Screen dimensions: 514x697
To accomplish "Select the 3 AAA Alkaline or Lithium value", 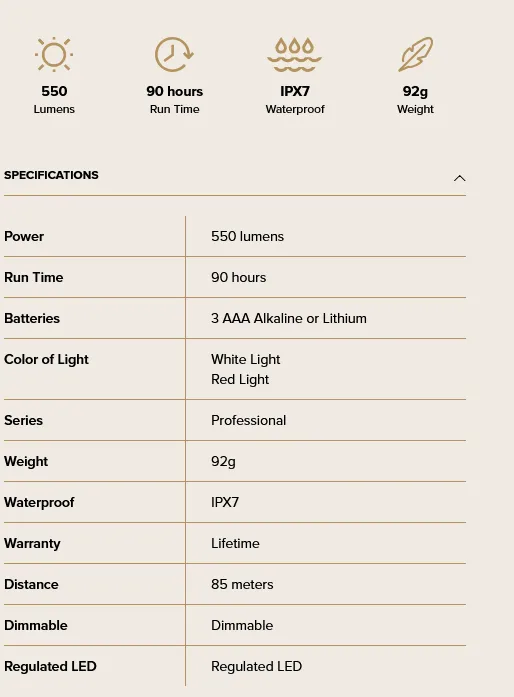I will point(289,318).
